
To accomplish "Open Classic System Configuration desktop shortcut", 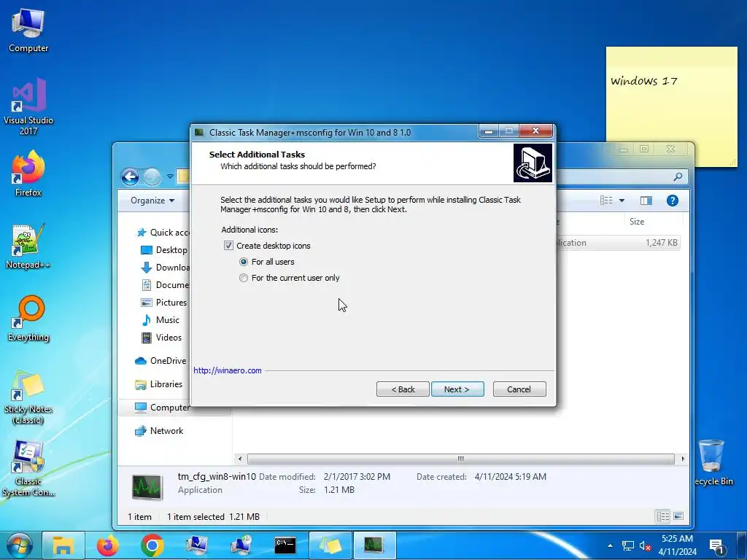I will pos(28,469).
